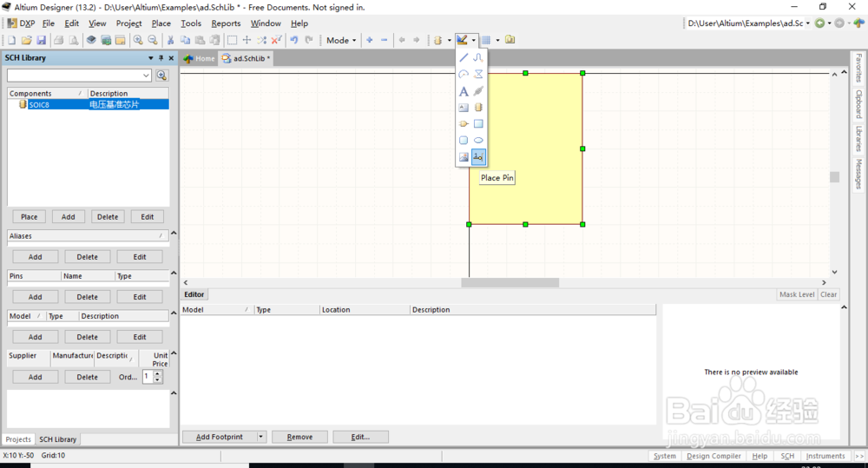
Task: Click the Add part plus icon
Action: (x=369, y=40)
